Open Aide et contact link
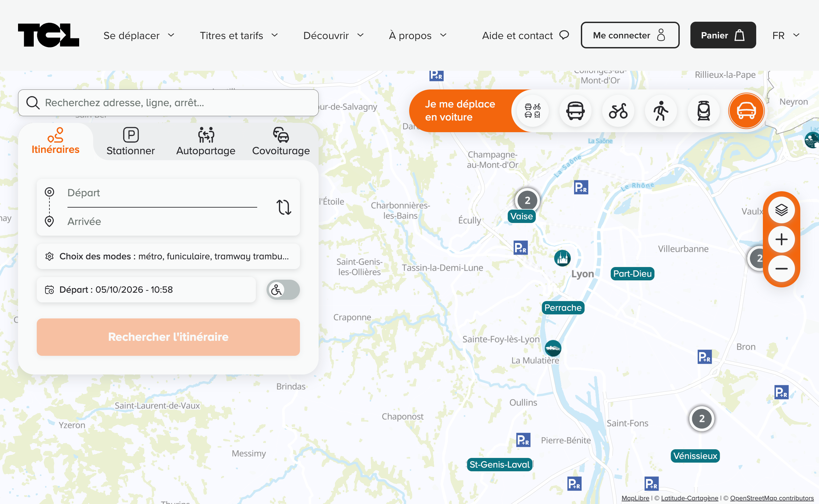The height and width of the screenshot is (504, 819). [x=525, y=35]
